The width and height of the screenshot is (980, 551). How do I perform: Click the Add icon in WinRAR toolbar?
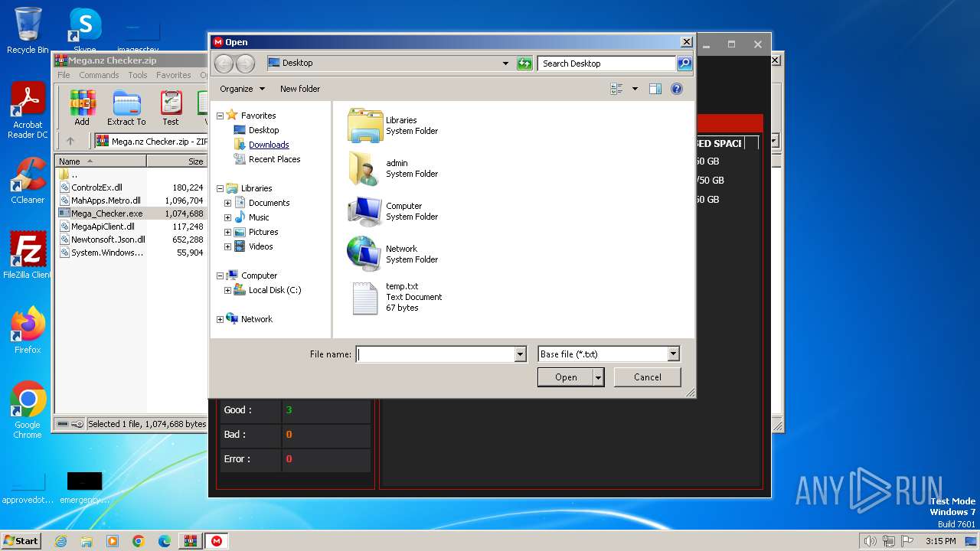[x=82, y=108]
